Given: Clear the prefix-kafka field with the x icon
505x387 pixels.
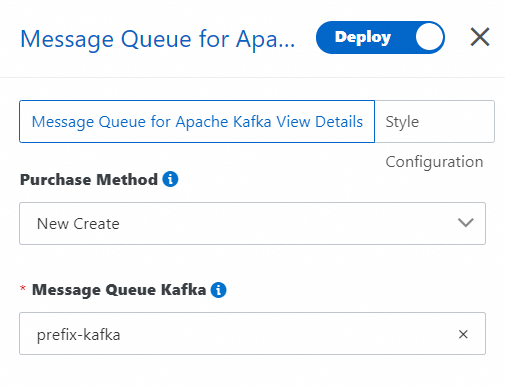Looking at the screenshot, I should [x=463, y=334].
